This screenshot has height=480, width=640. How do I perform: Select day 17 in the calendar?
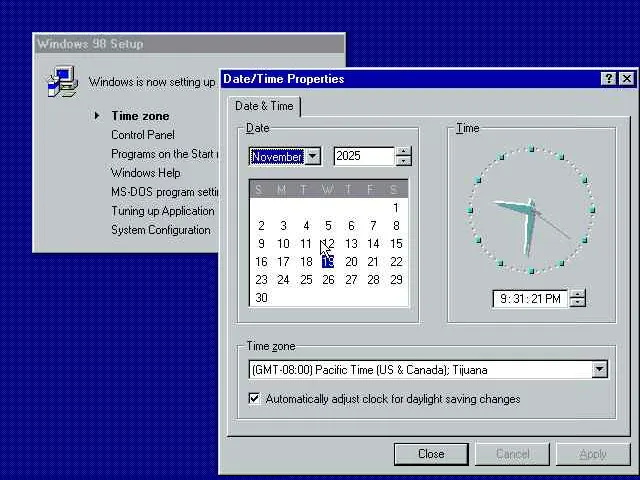coord(283,262)
